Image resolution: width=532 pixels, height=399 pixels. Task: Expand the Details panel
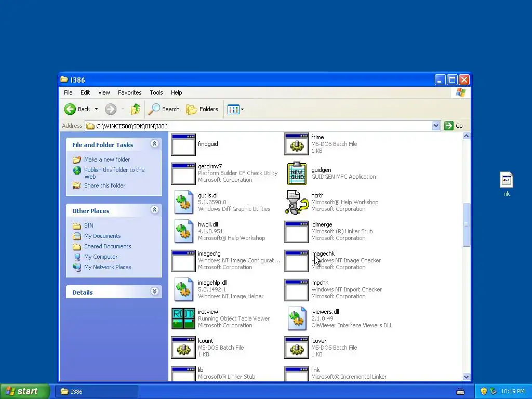pyautogui.click(x=154, y=291)
